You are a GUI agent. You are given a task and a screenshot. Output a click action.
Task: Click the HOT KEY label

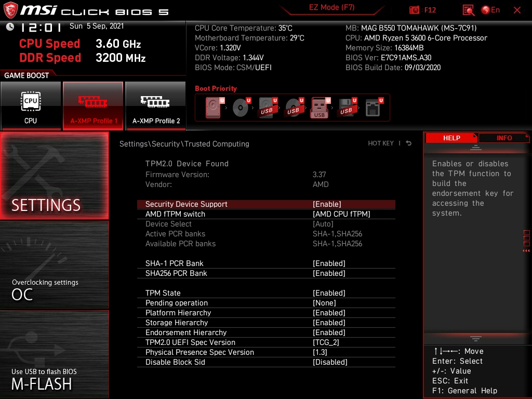pyautogui.click(x=381, y=143)
